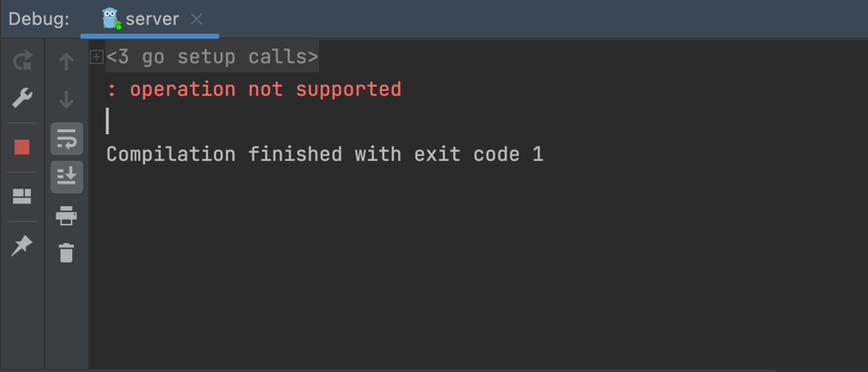Close the server tab

click(196, 20)
